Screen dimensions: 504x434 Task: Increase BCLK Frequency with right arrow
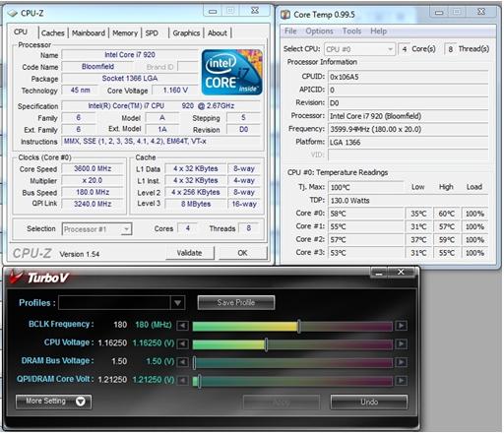pyautogui.click(x=401, y=326)
